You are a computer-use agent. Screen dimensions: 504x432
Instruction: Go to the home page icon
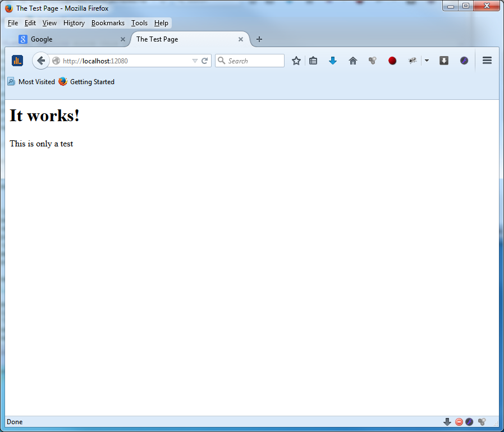point(353,61)
